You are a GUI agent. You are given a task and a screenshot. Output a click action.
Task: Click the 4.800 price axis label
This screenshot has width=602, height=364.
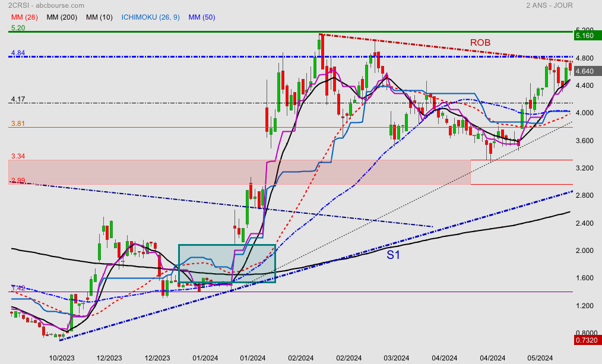(585, 58)
